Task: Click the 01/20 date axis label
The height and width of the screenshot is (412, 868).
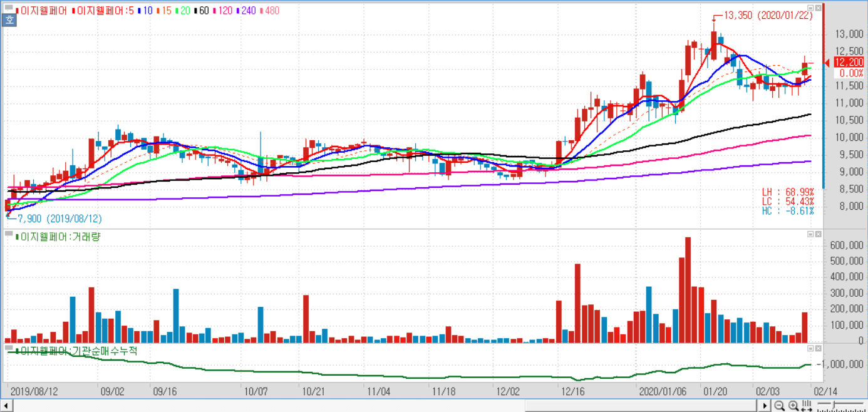Action: [715, 391]
